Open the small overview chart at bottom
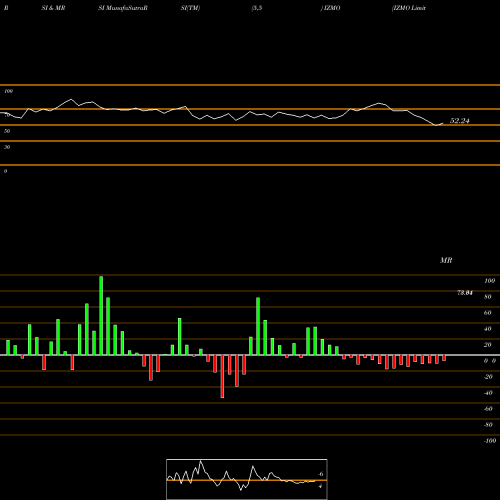The width and height of the screenshot is (500, 500). pos(247,479)
